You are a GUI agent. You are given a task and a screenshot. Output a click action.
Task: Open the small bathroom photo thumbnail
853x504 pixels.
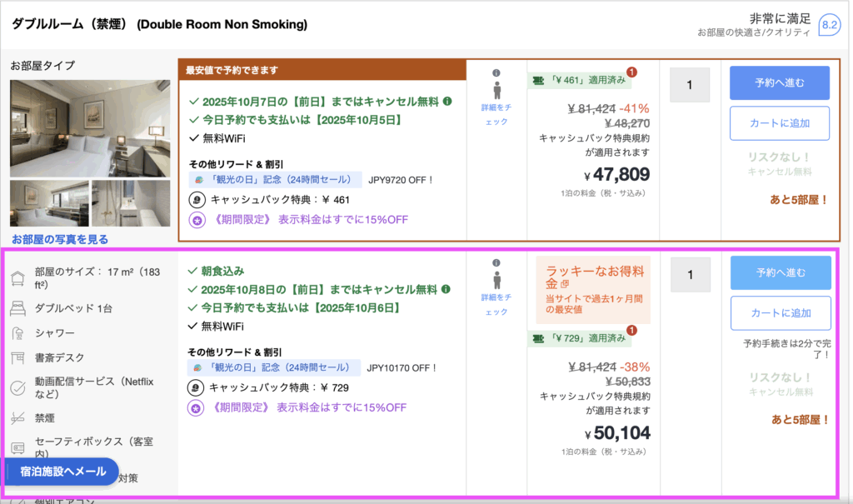pos(130,203)
